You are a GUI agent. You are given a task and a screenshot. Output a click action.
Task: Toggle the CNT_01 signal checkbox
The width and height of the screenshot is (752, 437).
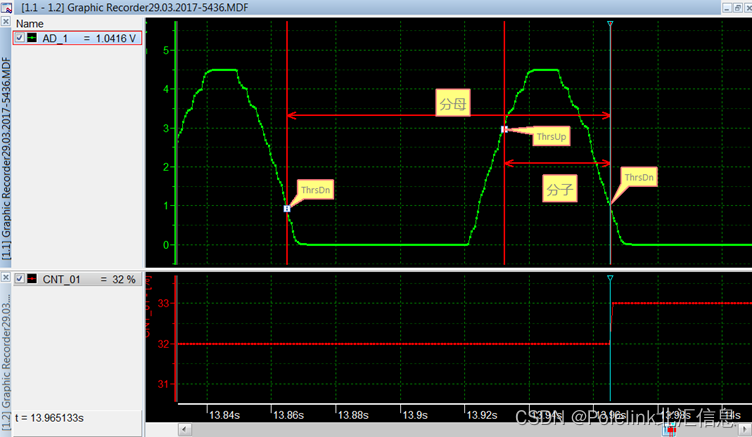pyautogui.click(x=20, y=279)
